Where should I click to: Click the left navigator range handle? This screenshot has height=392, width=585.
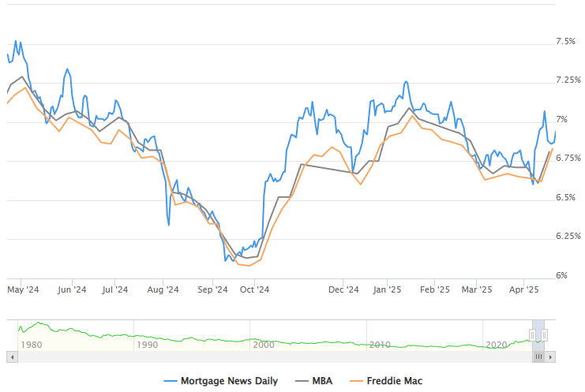[532, 335]
